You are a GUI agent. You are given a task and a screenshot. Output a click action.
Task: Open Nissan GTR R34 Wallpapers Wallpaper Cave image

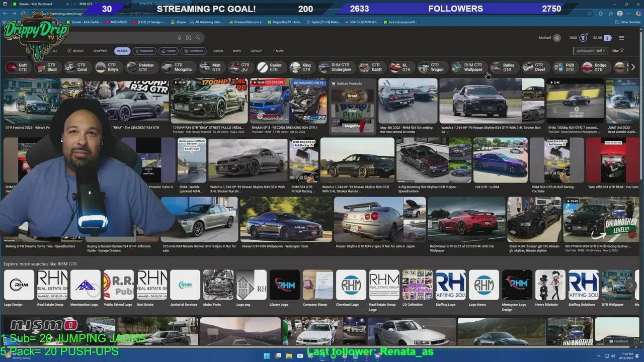point(286,219)
